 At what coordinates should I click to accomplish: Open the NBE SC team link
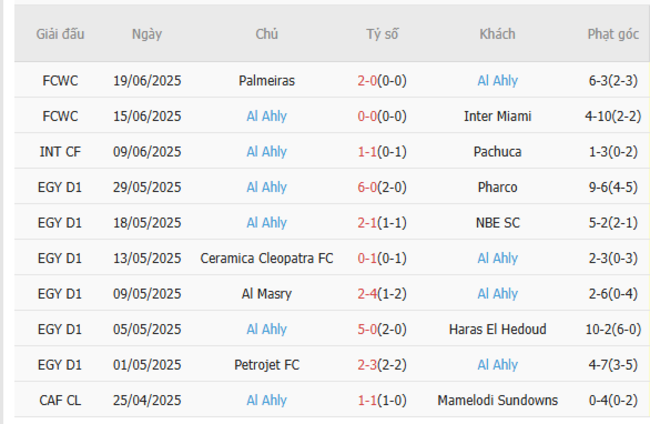pos(497,222)
